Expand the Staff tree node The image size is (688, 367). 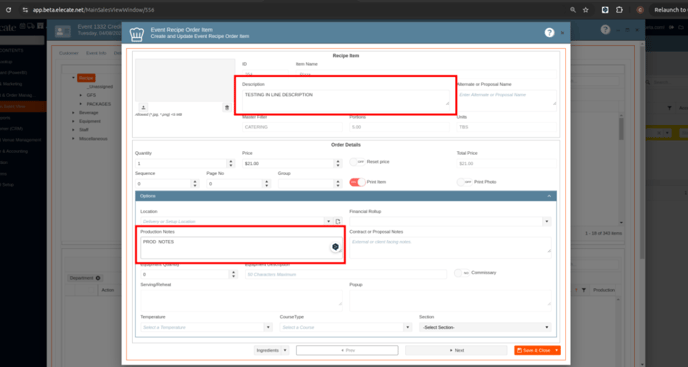pos(73,130)
